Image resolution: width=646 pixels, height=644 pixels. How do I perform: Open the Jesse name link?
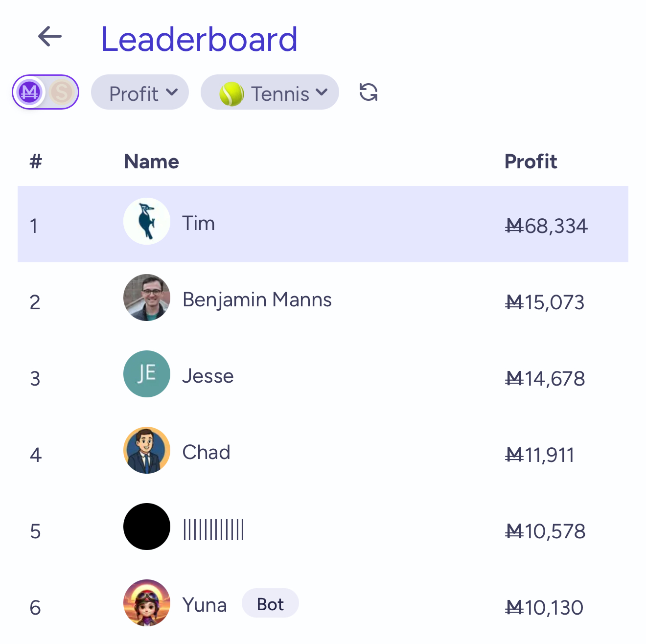tap(208, 376)
